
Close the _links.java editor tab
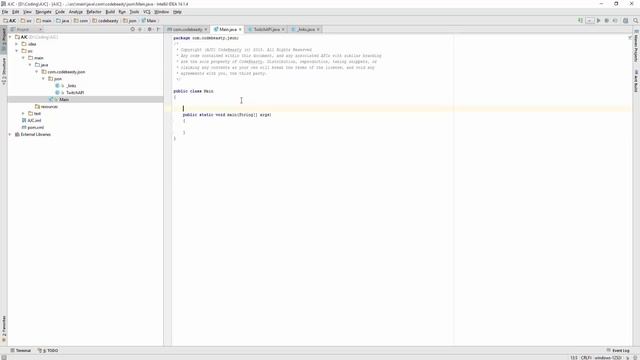pos(318,29)
